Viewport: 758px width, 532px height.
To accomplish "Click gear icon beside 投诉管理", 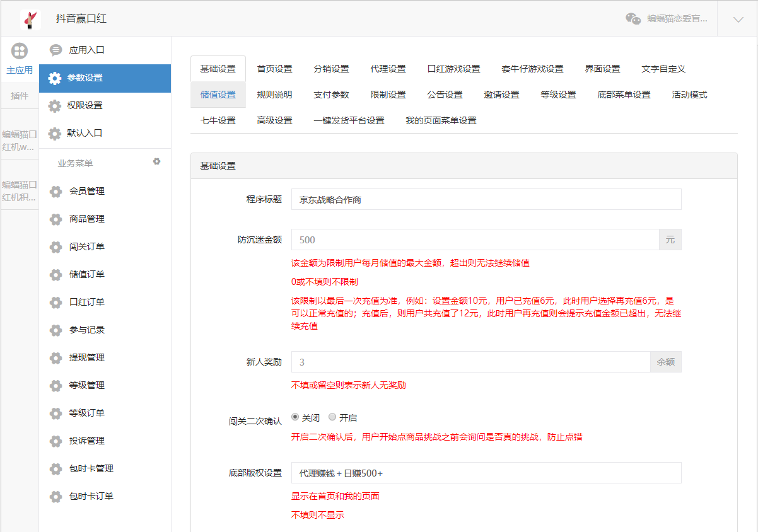I will 56,441.
